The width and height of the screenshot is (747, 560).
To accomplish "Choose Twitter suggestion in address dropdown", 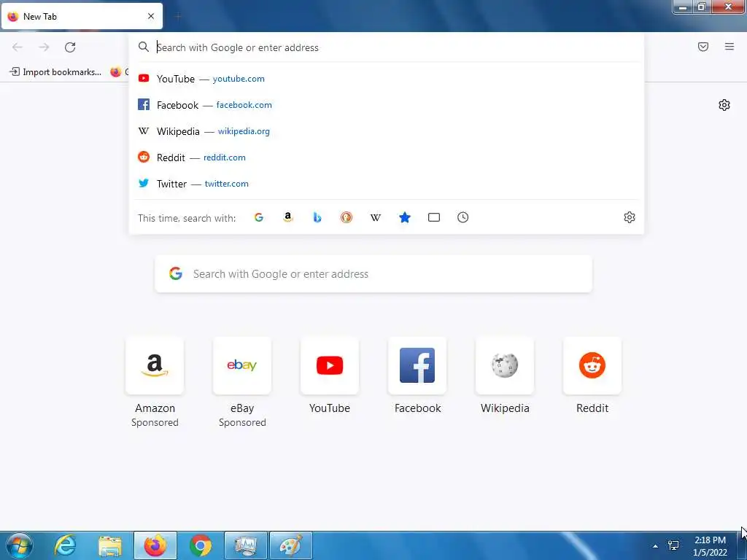I will click(387, 183).
